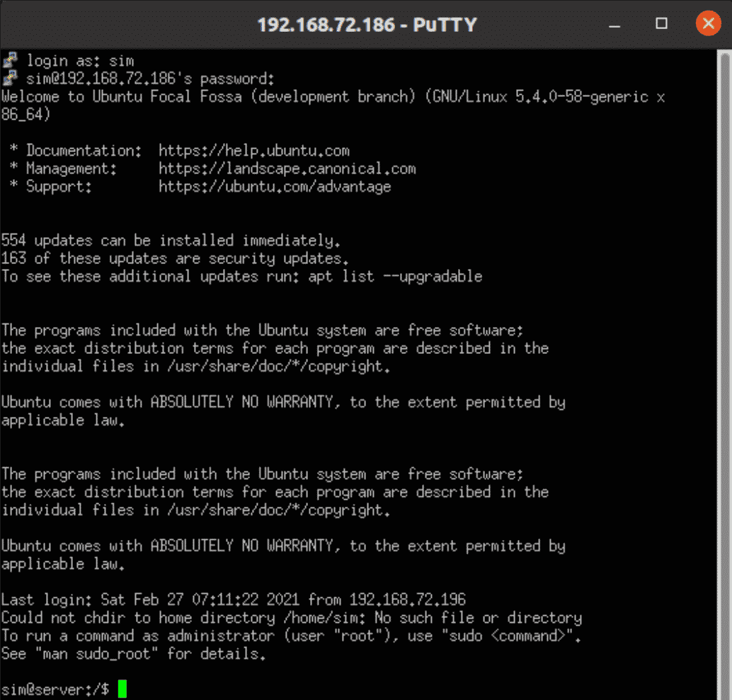Click the '554 updates can be installed immediately' line
This screenshot has width=732, height=700.
coord(171,241)
